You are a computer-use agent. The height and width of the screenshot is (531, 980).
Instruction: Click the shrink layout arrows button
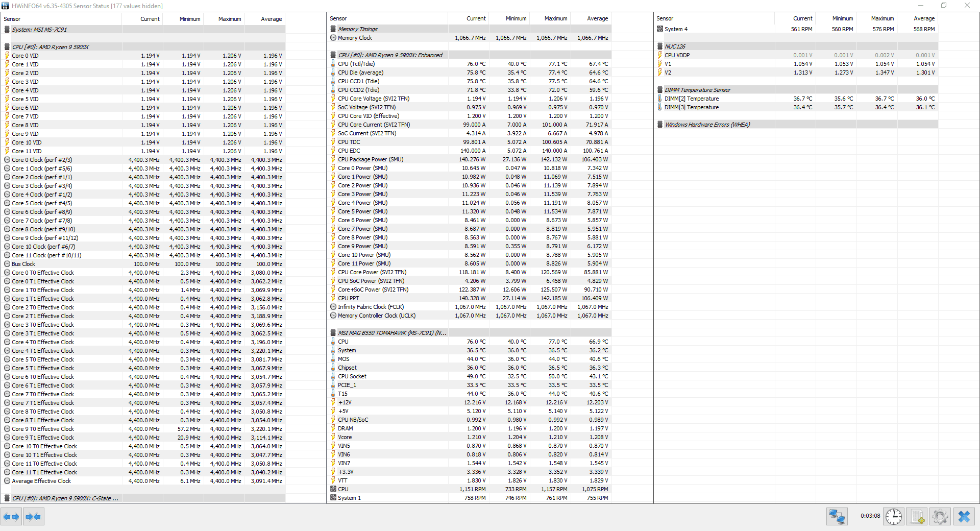pos(33,517)
